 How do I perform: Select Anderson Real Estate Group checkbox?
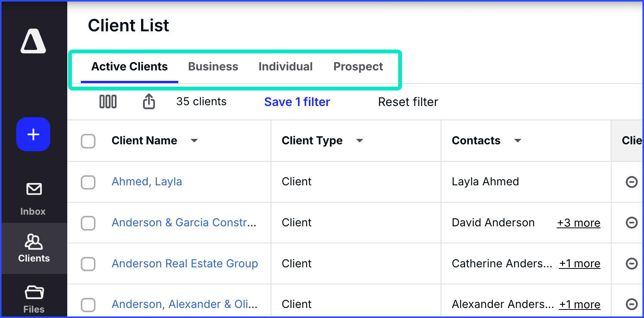click(x=88, y=264)
